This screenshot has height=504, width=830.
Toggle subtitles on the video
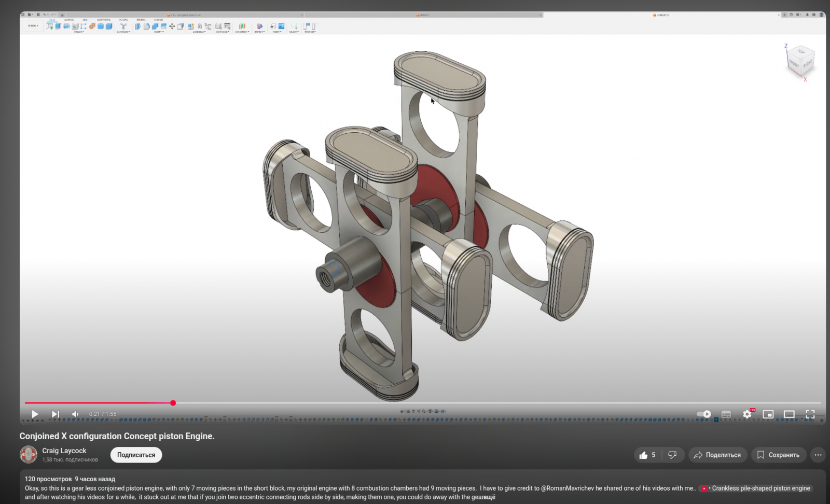(726, 414)
